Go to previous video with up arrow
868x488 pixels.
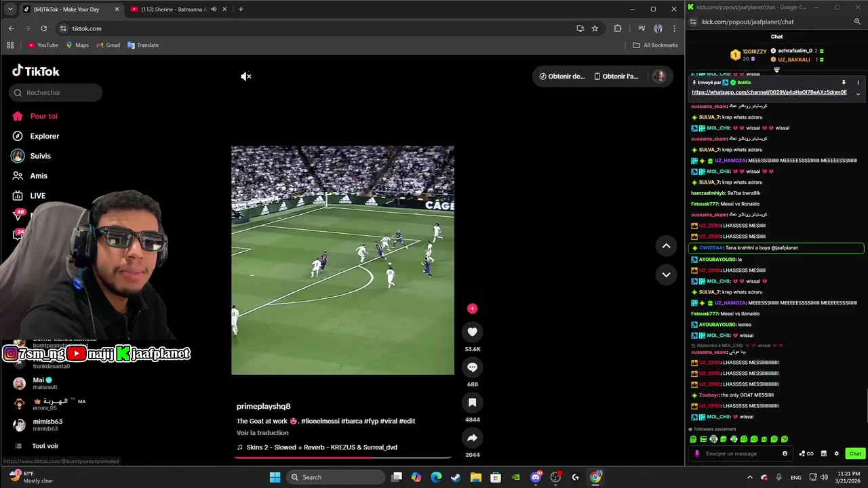[x=666, y=246]
